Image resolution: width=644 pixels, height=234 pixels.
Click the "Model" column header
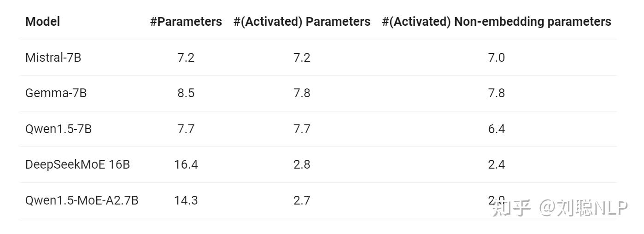coord(42,22)
